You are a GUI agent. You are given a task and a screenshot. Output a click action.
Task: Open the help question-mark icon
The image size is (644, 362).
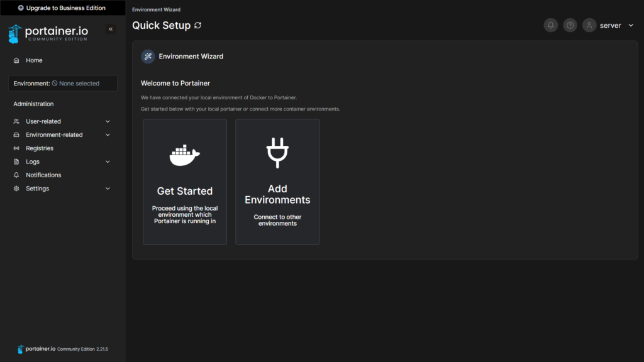coord(570,25)
